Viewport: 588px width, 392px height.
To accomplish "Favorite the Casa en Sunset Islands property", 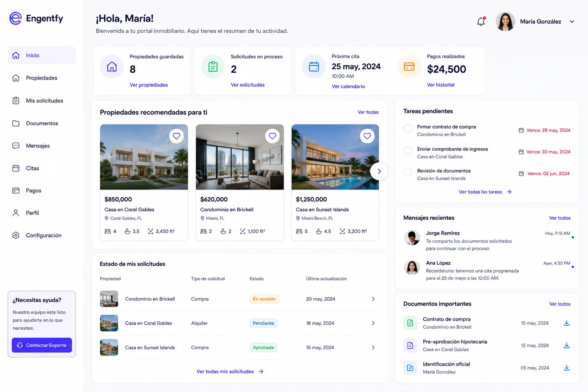I will [367, 136].
